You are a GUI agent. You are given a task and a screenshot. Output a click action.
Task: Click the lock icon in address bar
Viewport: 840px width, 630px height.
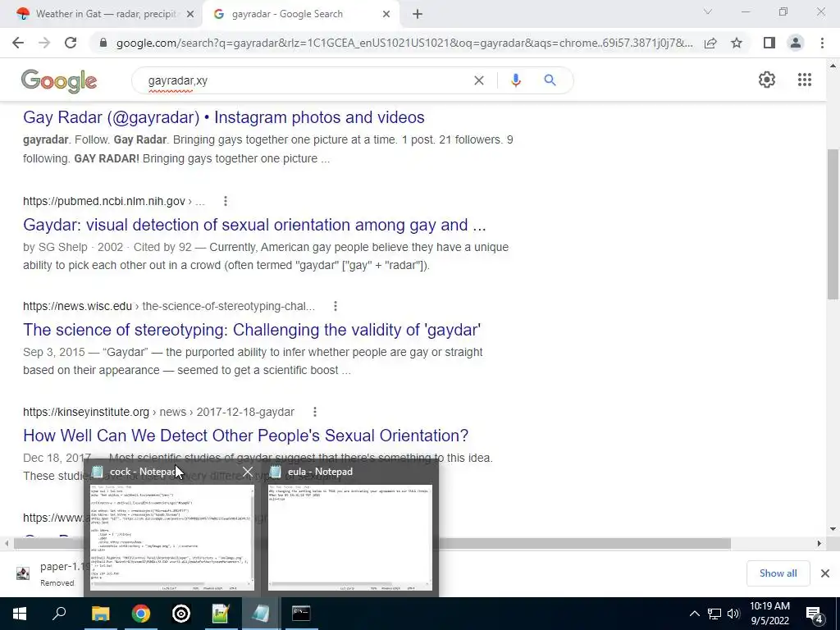tap(103, 43)
